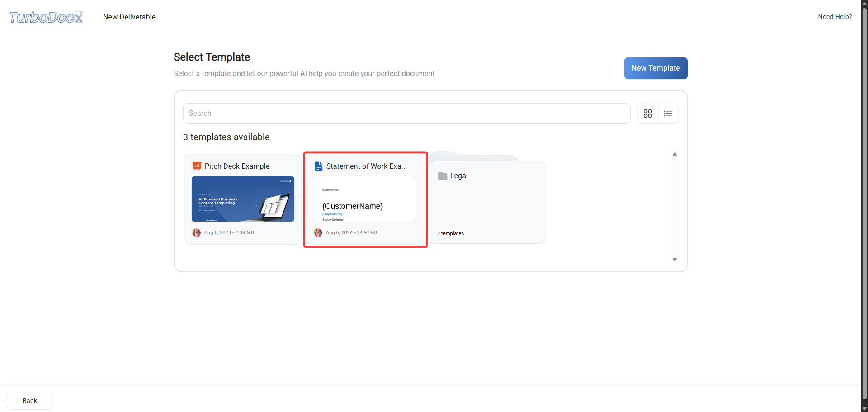
Task: Click 'Aug 6, 2024 - 24.97 KB' text
Action: (351, 232)
